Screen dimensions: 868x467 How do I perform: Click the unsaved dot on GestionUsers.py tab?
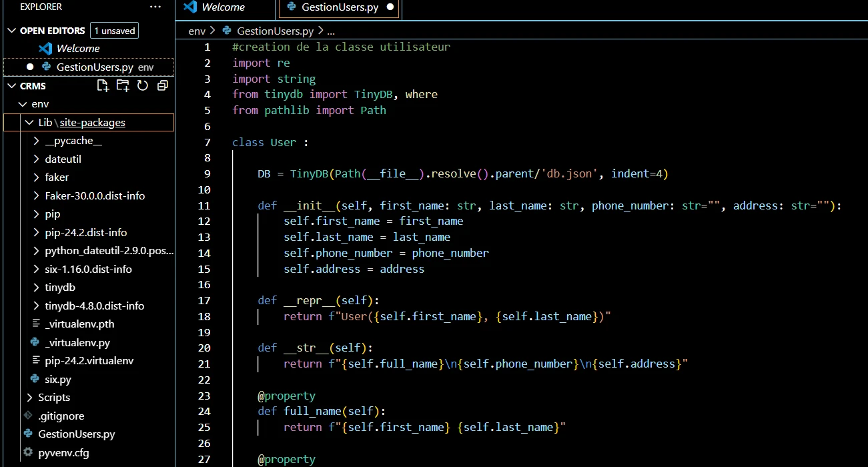pyautogui.click(x=390, y=7)
